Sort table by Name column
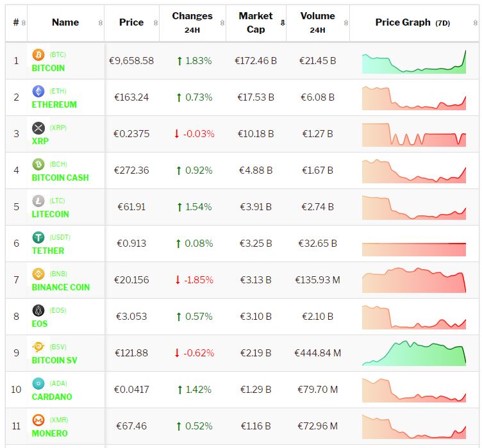Image resolution: width=482 pixels, height=448 pixels. (65, 22)
